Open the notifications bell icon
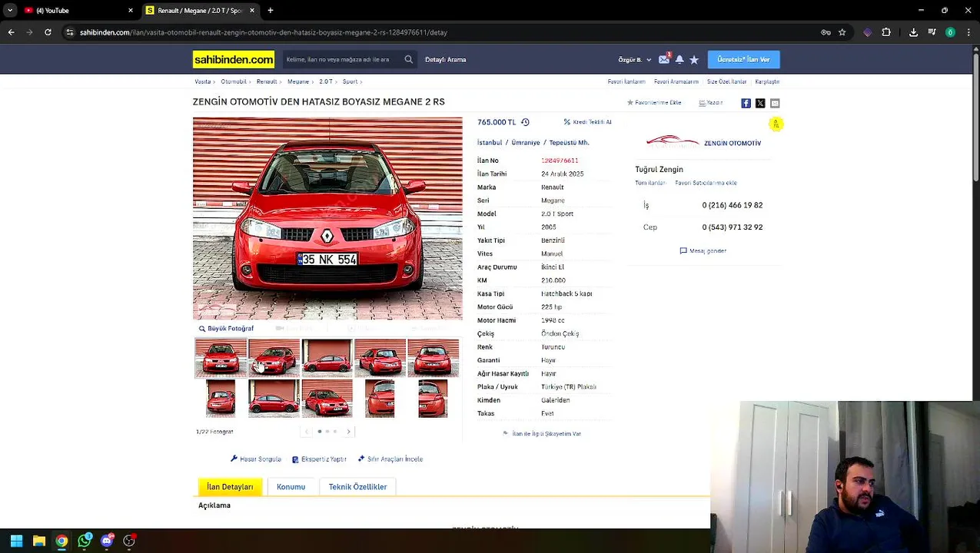Screen dimensions: 980x553 [x=679, y=59]
